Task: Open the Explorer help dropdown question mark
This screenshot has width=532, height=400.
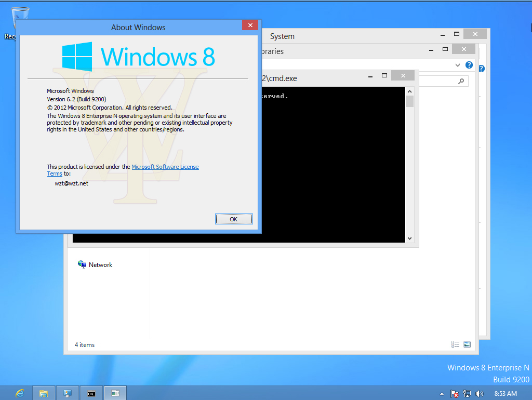Action: click(x=468, y=65)
